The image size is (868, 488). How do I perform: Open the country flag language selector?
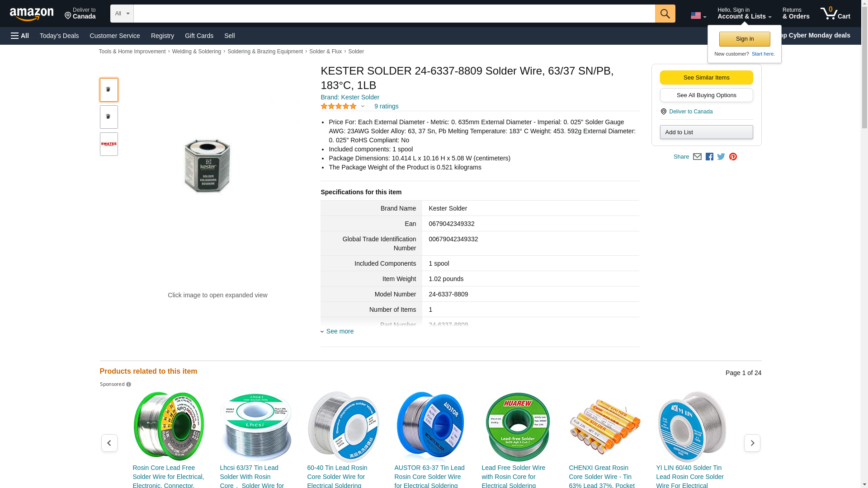point(698,16)
